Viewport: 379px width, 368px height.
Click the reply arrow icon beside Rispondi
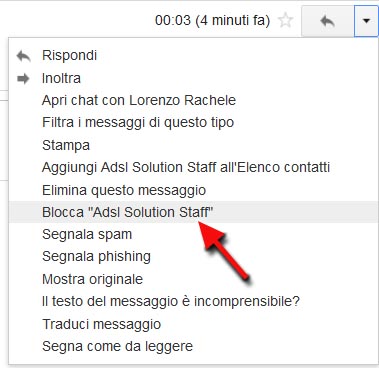pyautogui.click(x=23, y=56)
